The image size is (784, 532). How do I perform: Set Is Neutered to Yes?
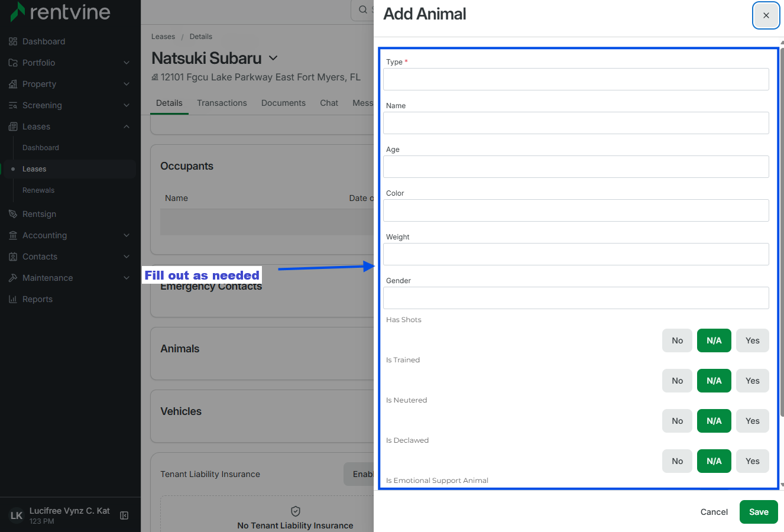pos(752,421)
